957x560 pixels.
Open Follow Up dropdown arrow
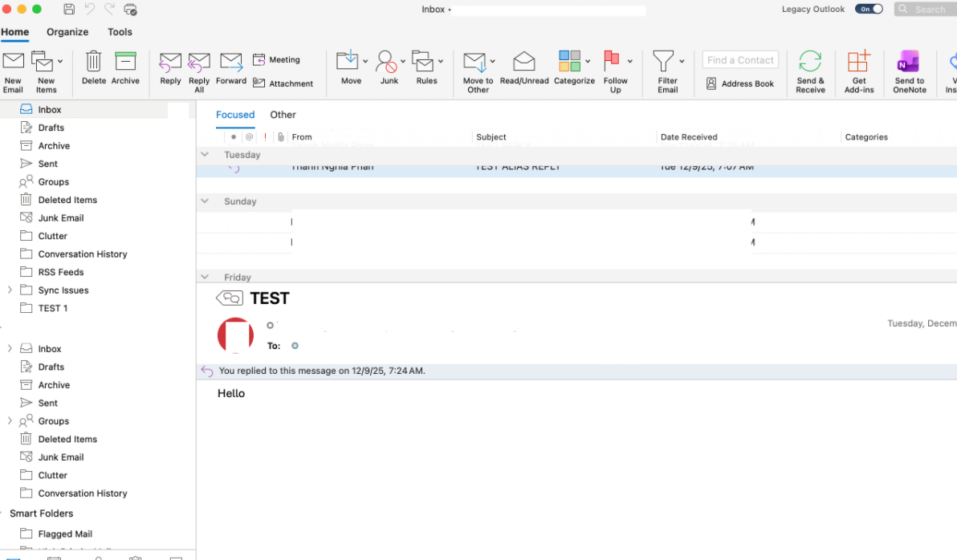(630, 61)
